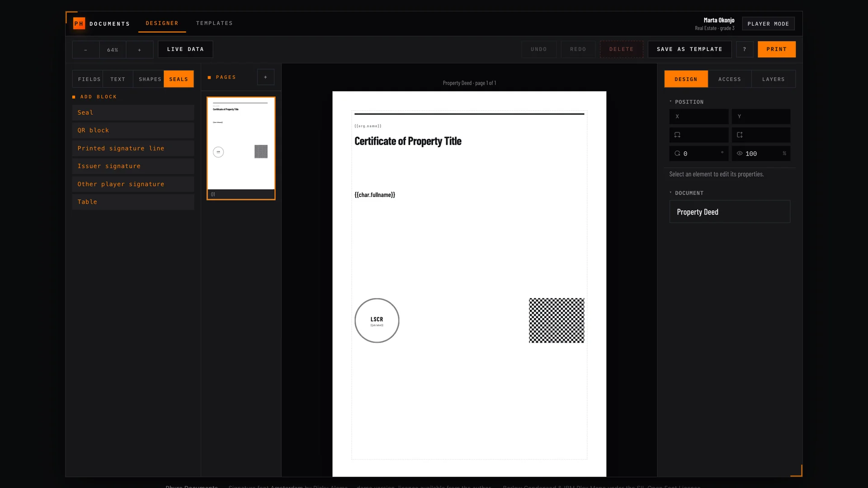Open the Designer navigation item
The height and width of the screenshot is (488, 868).
pyautogui.click(x=162, y=23)
